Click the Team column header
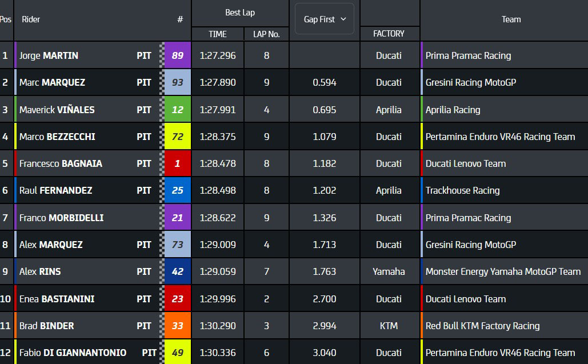 [511, 19]
